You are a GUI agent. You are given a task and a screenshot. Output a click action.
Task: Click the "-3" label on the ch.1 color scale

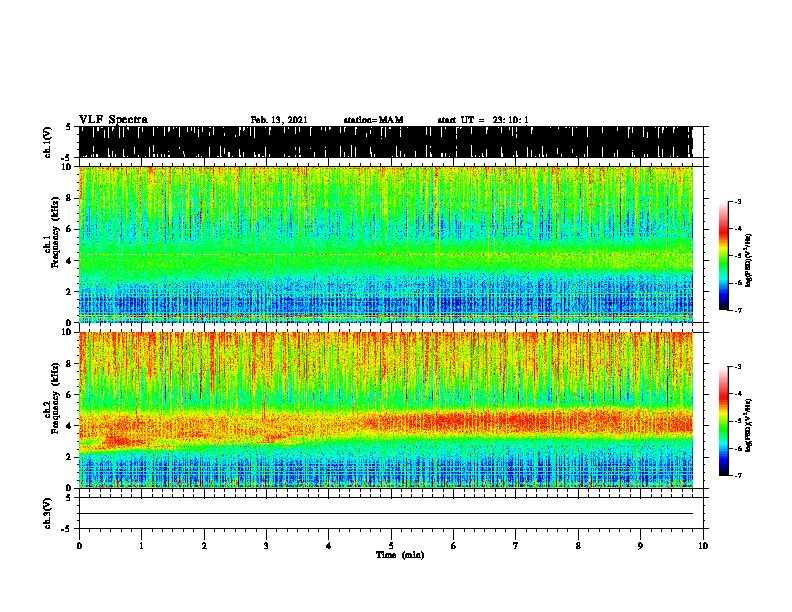[x=738, y=201]
